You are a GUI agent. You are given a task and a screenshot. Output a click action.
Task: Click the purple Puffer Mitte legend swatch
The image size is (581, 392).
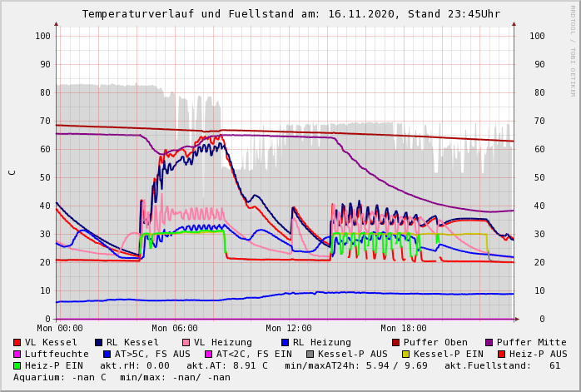pos(489,342)
